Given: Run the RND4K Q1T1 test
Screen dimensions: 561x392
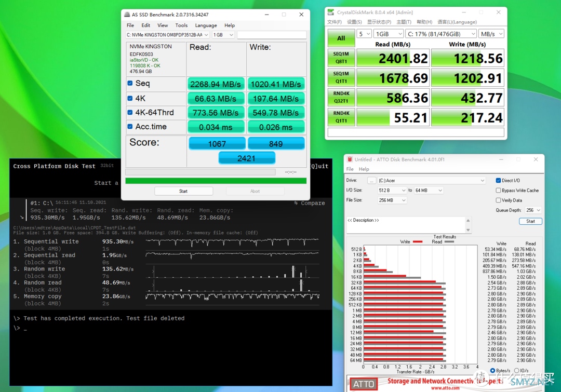Looking at the screenshot, I should click(x=341, y=117).
